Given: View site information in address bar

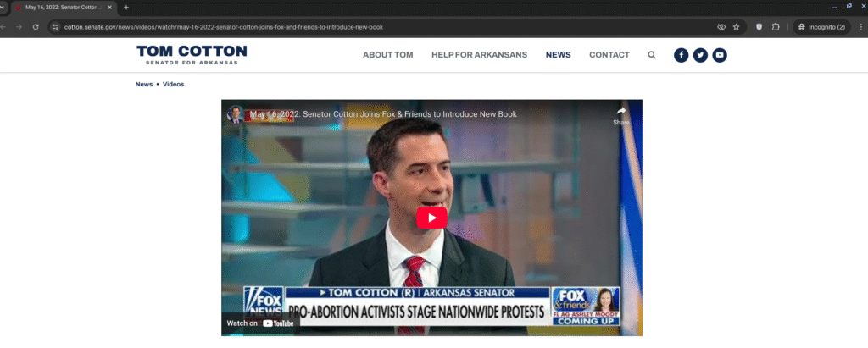Looking at the screenshot, I should [55, 27].
